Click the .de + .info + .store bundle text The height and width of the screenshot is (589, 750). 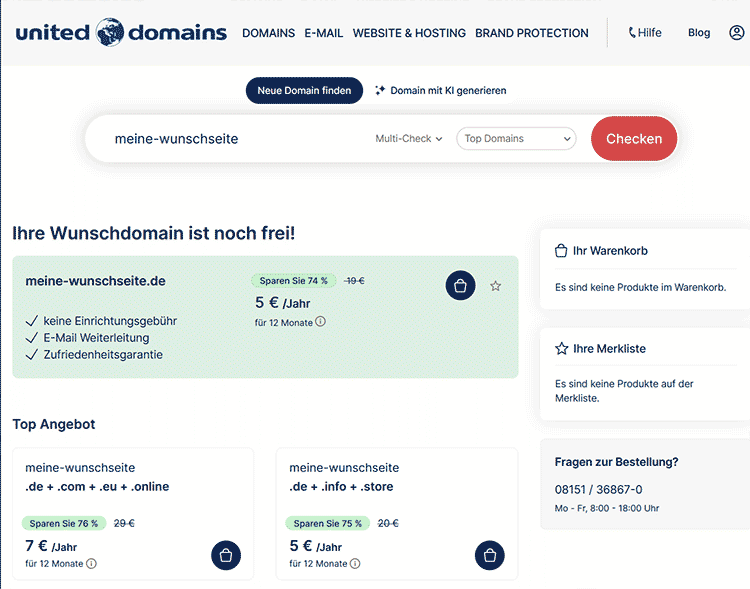(x=341, y=487)
